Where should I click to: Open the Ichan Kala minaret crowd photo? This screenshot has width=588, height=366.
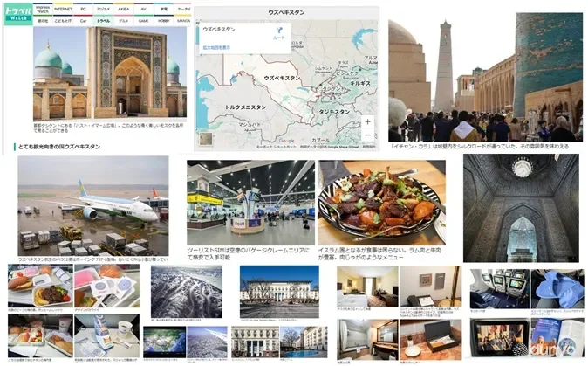486,77
